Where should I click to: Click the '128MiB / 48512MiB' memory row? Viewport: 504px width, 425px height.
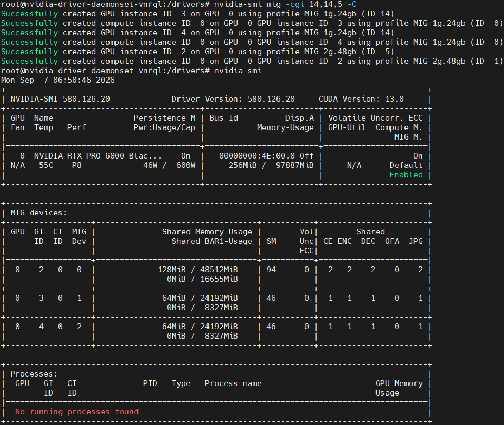click(x=197, y=270)
